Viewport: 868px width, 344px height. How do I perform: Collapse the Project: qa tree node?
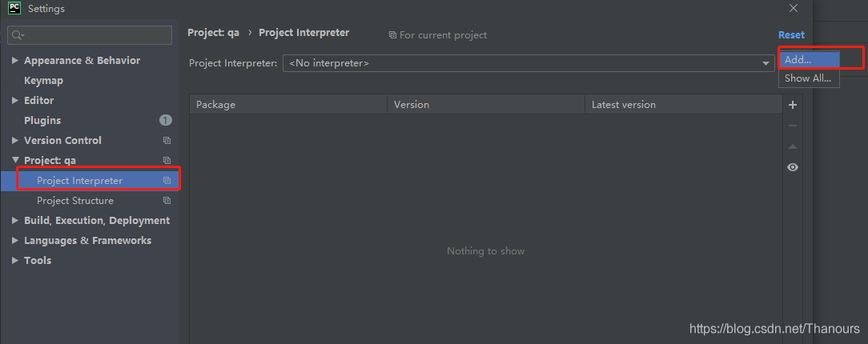15,161
